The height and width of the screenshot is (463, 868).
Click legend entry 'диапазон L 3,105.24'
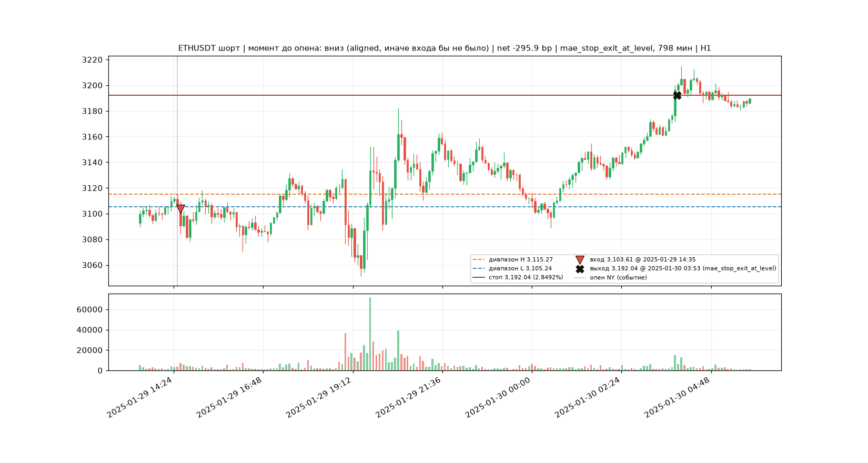520,268
